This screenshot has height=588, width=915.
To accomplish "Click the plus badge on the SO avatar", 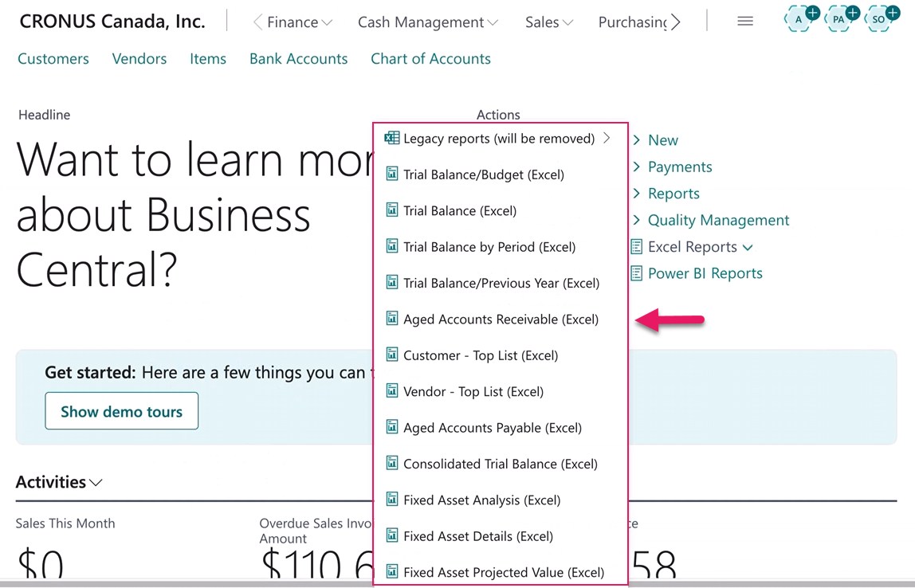I will [x=892, y=12].
